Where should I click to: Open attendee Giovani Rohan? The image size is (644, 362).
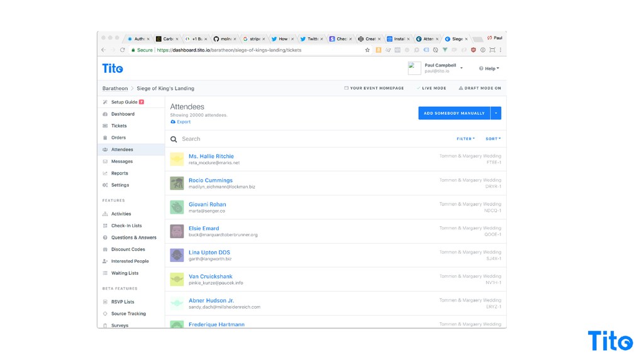coord(208,204)
